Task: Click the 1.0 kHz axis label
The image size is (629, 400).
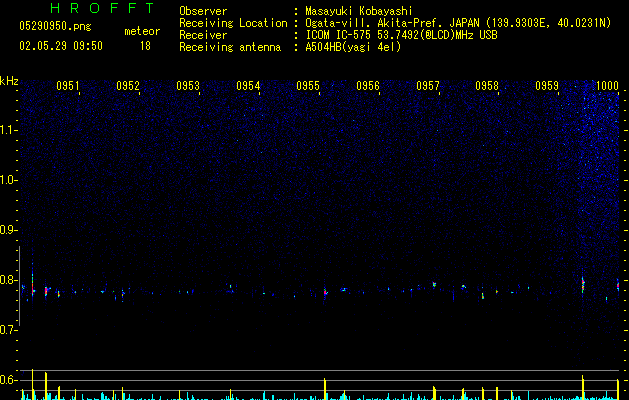Action: point(8,180)
